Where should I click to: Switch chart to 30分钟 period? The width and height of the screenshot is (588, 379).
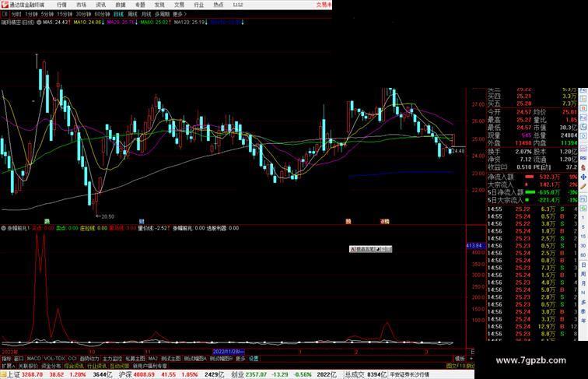[x=83, y=14]
